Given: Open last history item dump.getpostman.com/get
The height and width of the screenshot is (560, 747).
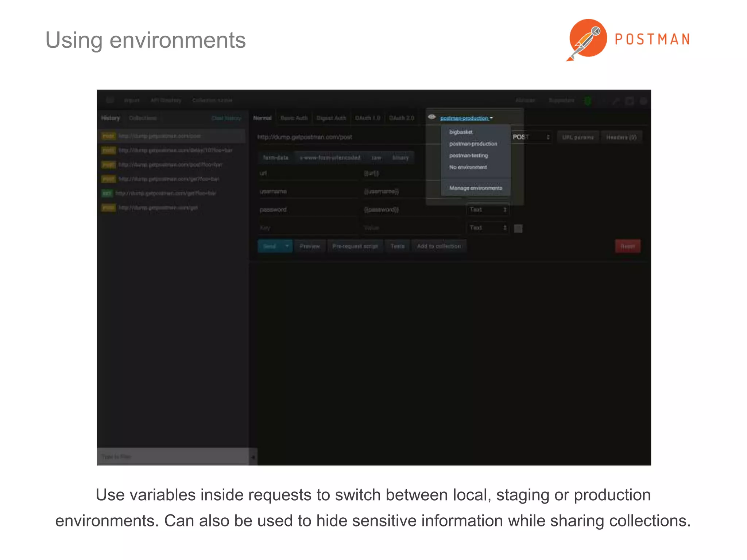Looking at the screenshot, I should click(x=171, y=207).
